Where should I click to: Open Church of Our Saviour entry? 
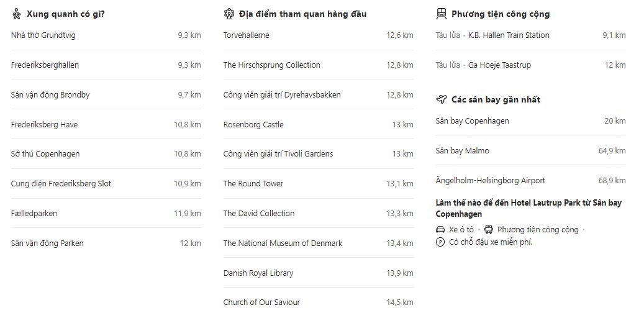[261, 302]
